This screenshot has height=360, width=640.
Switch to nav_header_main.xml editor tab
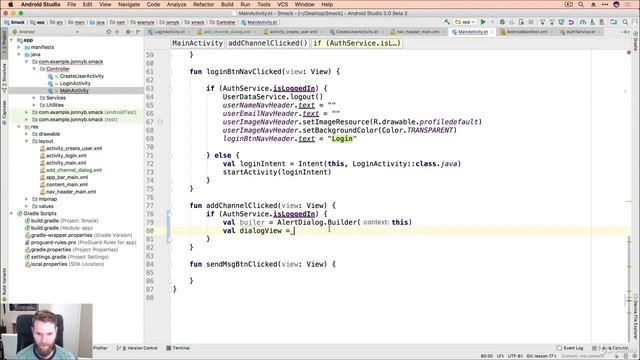[x=418, y=32]
